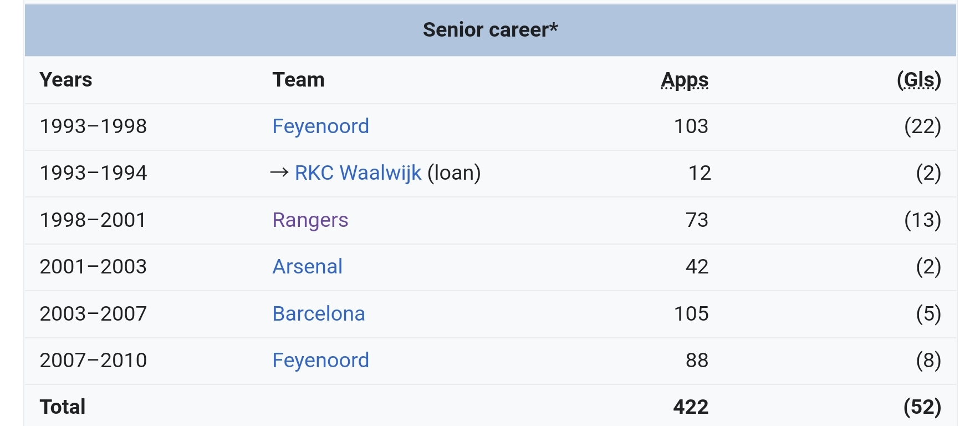This screenshot has height=426, width=980.
Task: Click the 422 total appearances value
Action: 691,407
